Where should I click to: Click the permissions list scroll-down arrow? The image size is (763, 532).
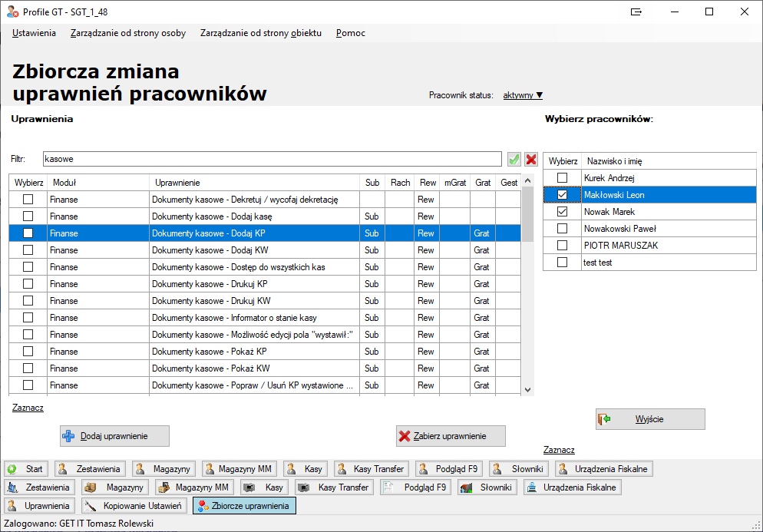click(527, 390)
